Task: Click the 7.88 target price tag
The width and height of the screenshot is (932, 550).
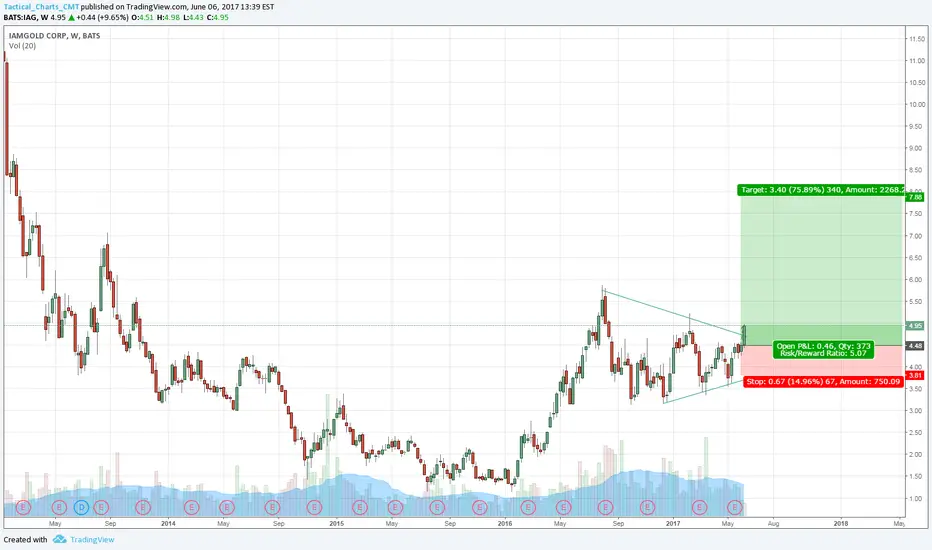Action: [x=915, y=197]
